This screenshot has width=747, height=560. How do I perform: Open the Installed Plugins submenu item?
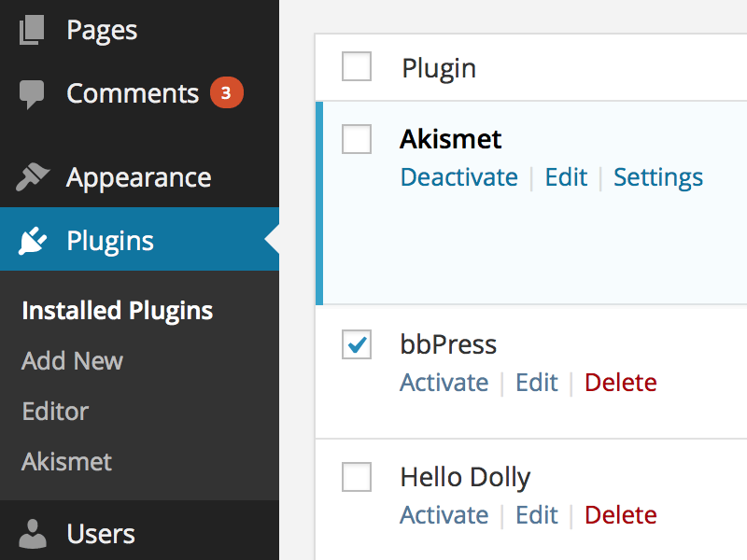(x=117, y=311)
